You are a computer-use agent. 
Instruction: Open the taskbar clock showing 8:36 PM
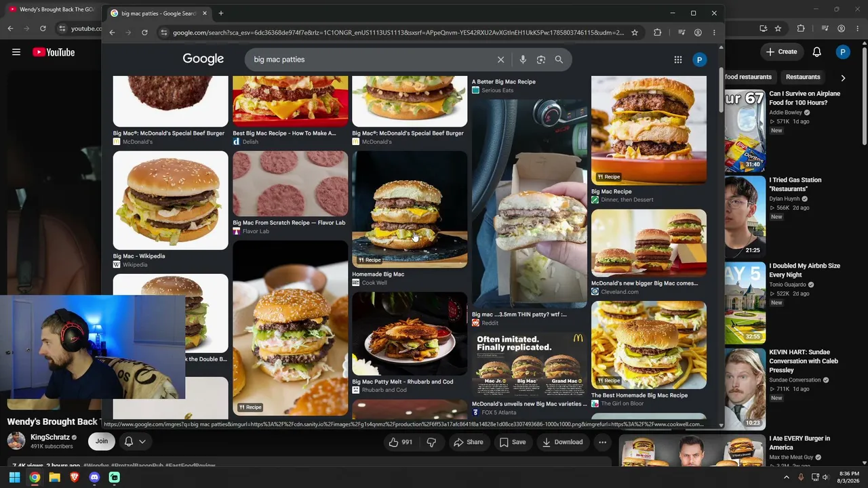pyautogui.click(x=849, y=477)
